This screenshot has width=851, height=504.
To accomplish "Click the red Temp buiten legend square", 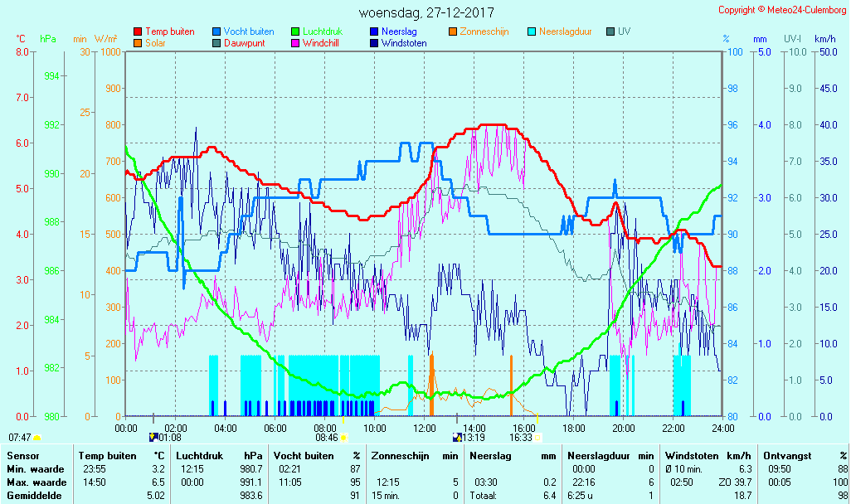I will (x=138, y=32).
